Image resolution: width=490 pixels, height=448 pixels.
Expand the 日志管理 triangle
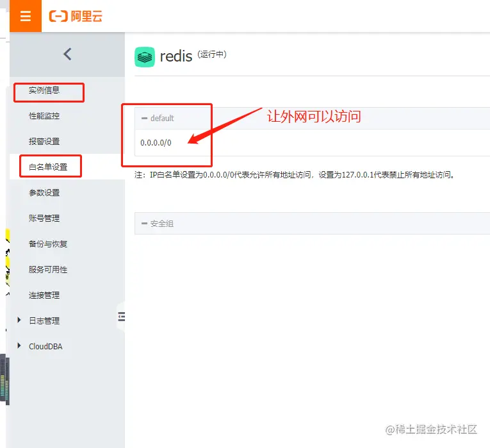[19, 320]
